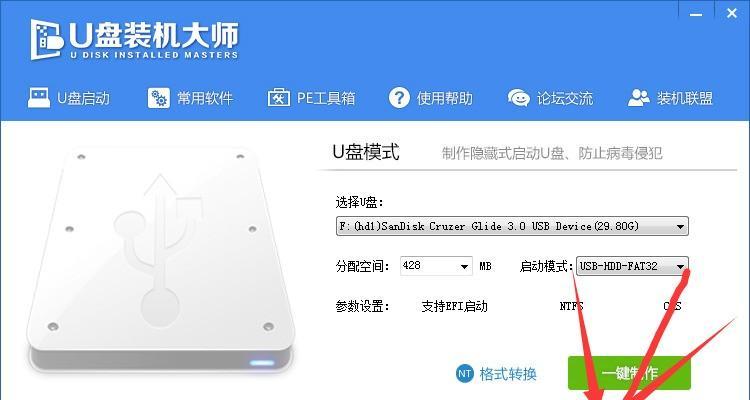Expand the 选择U盘 SanDisk device dropdown
Image resolution: width=750 pixels, height=400 pixels.
pos(512,226)
